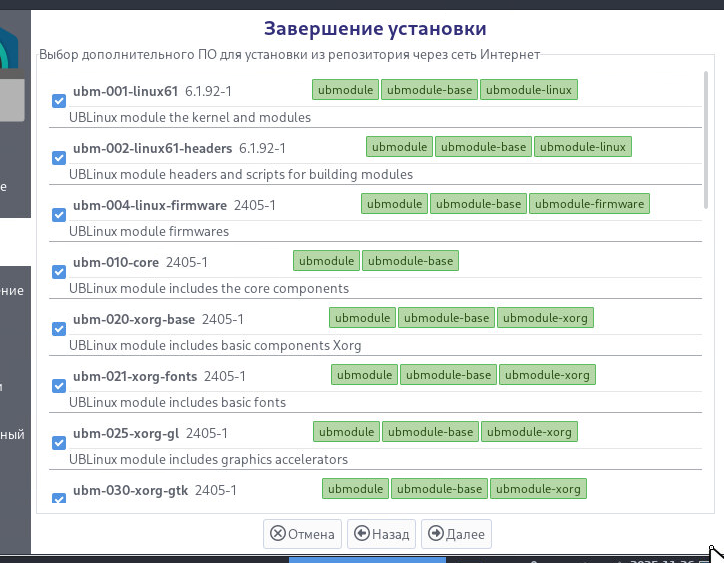Click ubmodule tag in ubm-030-xorg-gtk row
The width and height of the screenshot is (724, 563).
pos(356,489)
